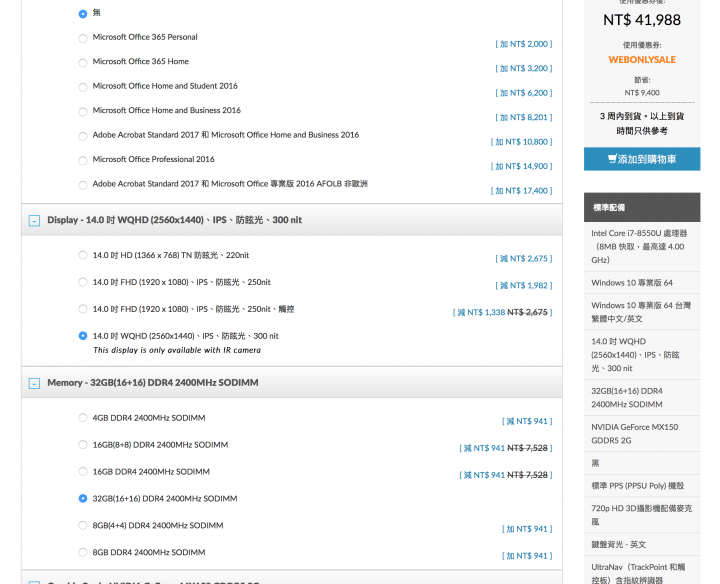Click the 加 NT$ 2,000 price for Office 365 Personal
Screen dimensions: 720x584
(523, 44)
